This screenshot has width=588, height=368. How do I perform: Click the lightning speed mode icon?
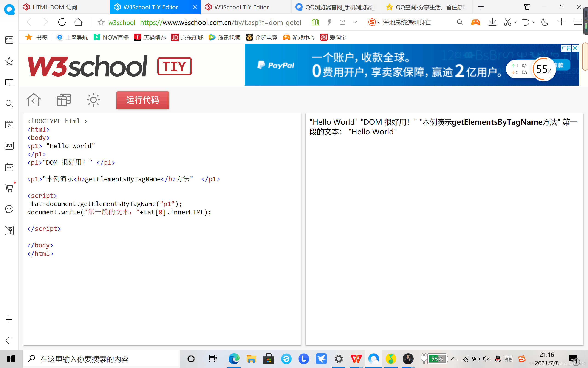coord(329,22)
